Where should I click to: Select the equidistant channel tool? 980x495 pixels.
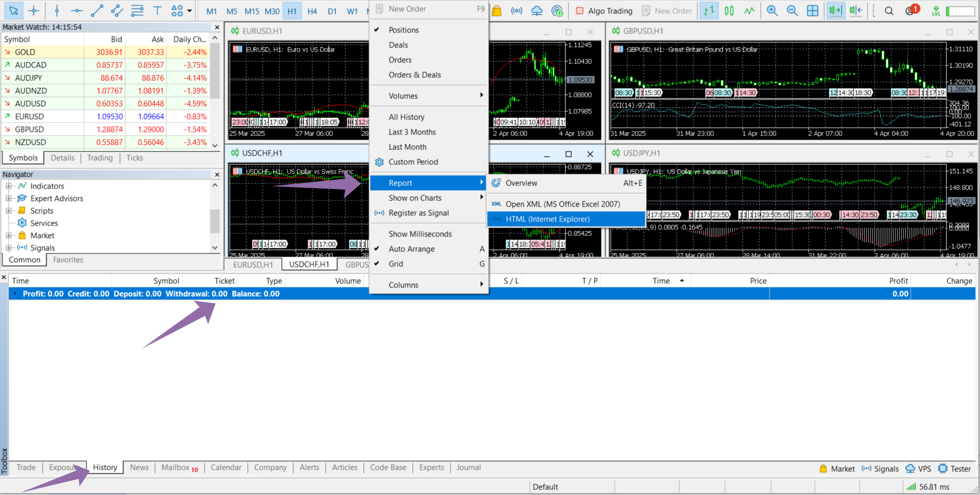117,10
